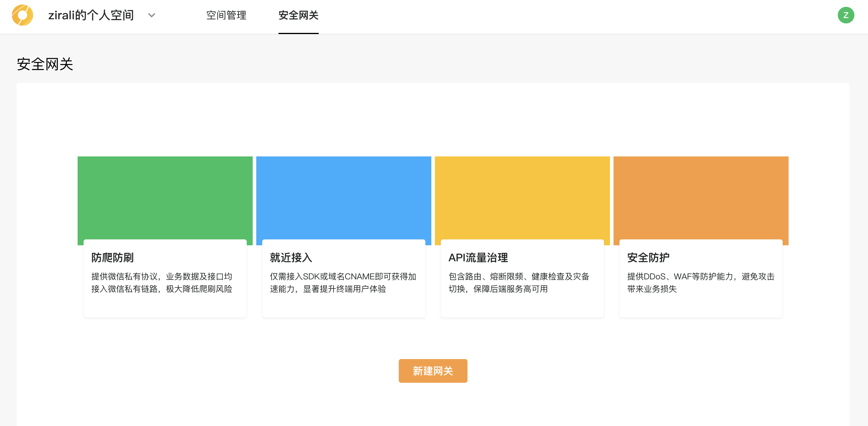Select the 安全网关 tab

(x=298, y=15)
